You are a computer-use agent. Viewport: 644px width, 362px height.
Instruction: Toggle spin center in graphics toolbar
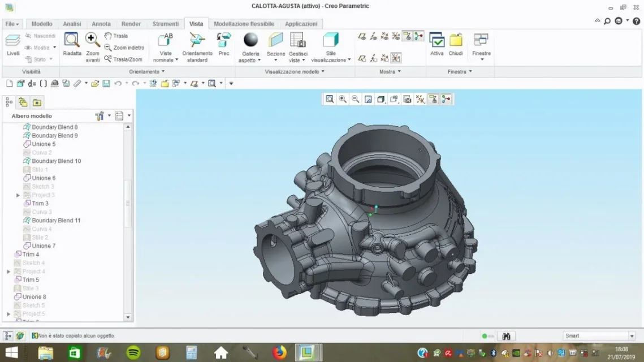[446, 99]
